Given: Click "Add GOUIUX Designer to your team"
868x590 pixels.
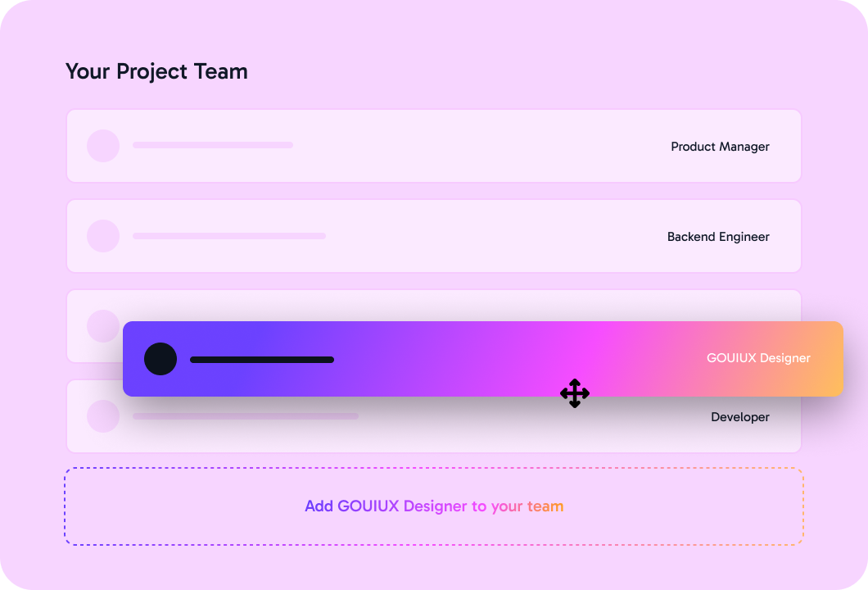Looking at the screenshot, I should tap(434, 506).
